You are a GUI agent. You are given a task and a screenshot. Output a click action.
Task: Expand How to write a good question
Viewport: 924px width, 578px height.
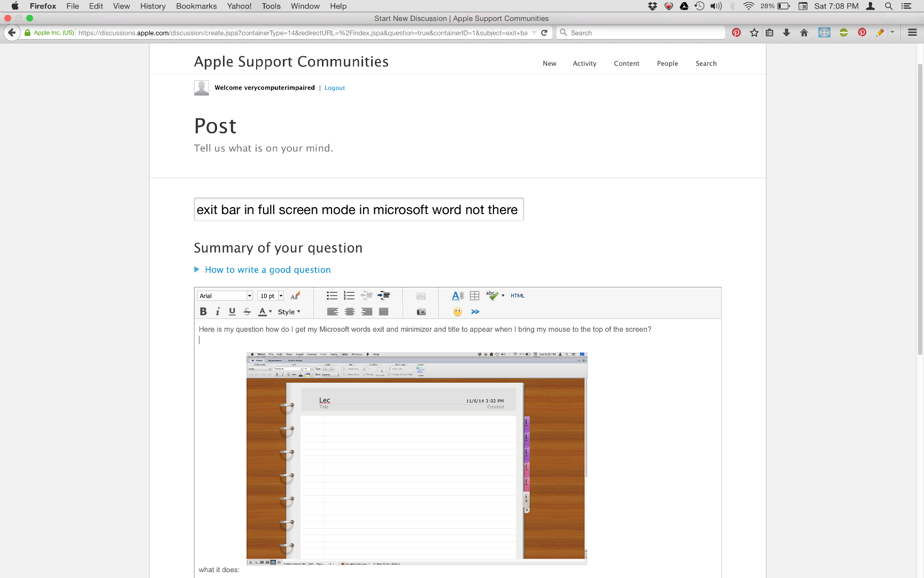point(268,270)
